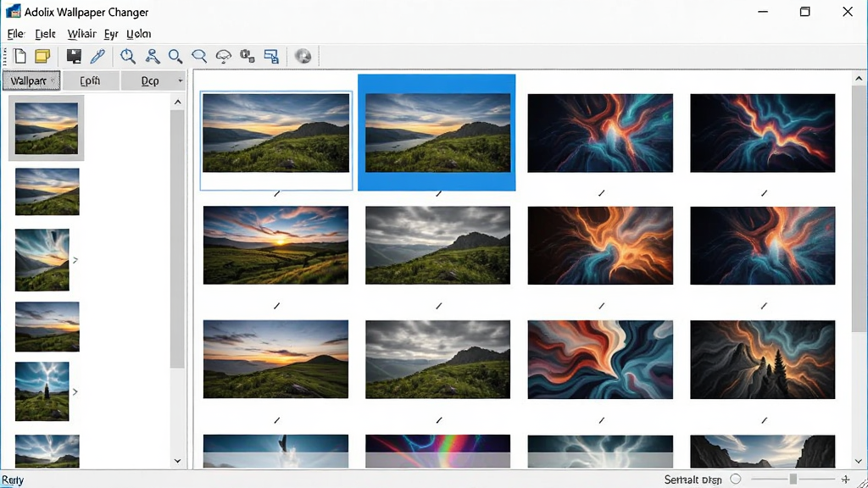The image size is (868, 488).
Task: Click the zoom slider handle in status bar
Action: point(793,480)
